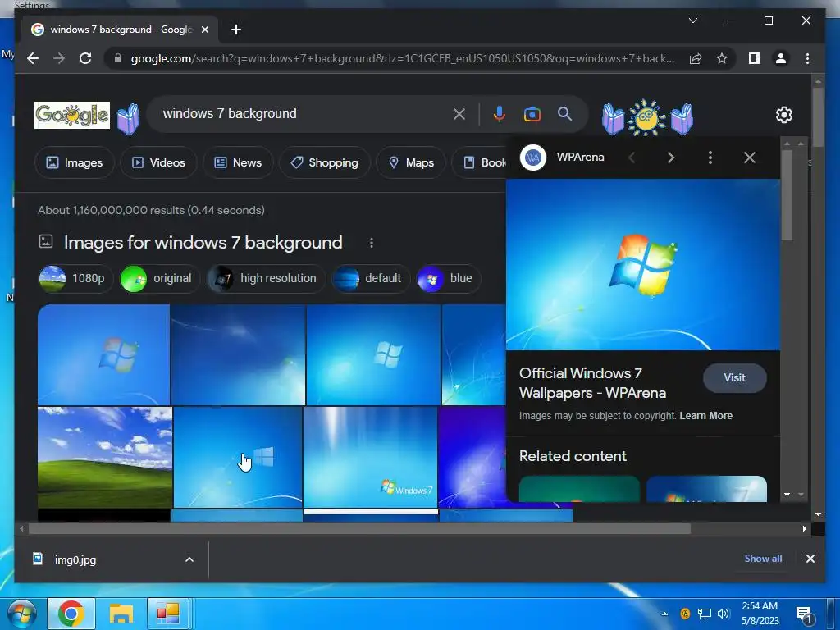Expand img0.jpg download options chevron
Viewport: 840px width, 630px height.
click(x=189, y=559)
